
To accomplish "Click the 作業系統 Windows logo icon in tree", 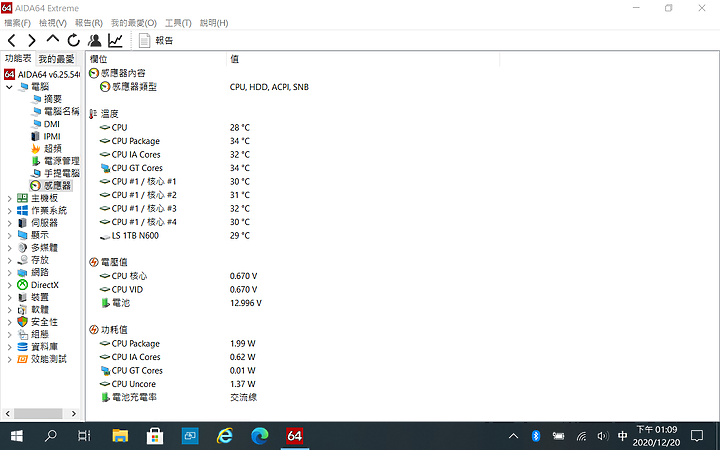I will (x=22, y=211).
